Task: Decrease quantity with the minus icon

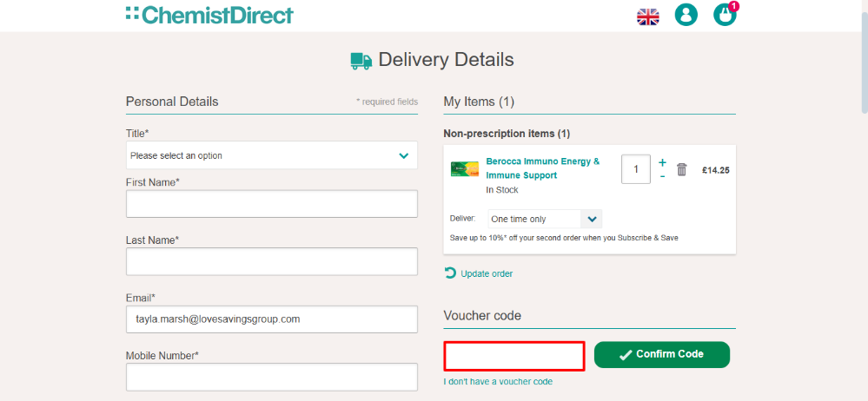Action: 662,177
